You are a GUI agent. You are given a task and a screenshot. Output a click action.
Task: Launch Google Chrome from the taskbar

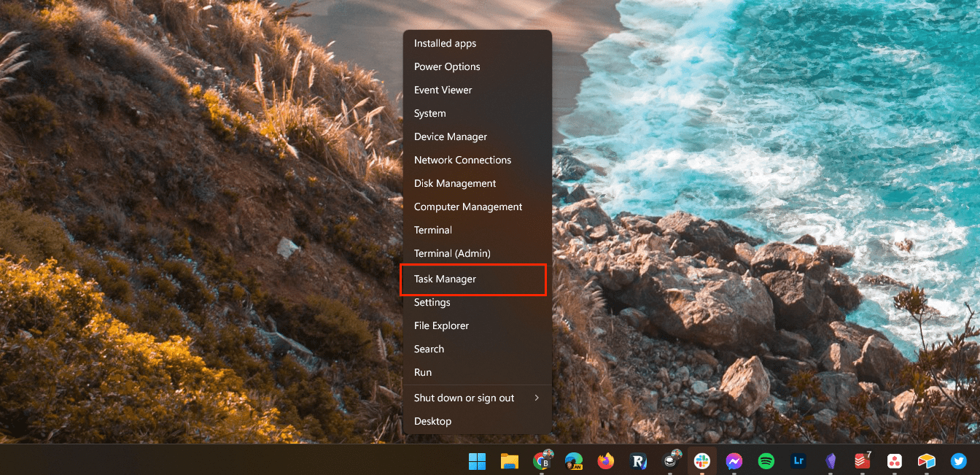[x=543, y=460]
